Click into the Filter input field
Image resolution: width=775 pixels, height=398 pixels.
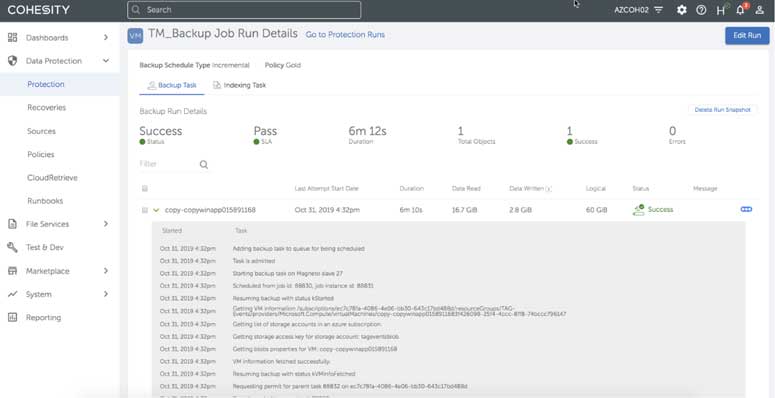(x=168, y=164)
